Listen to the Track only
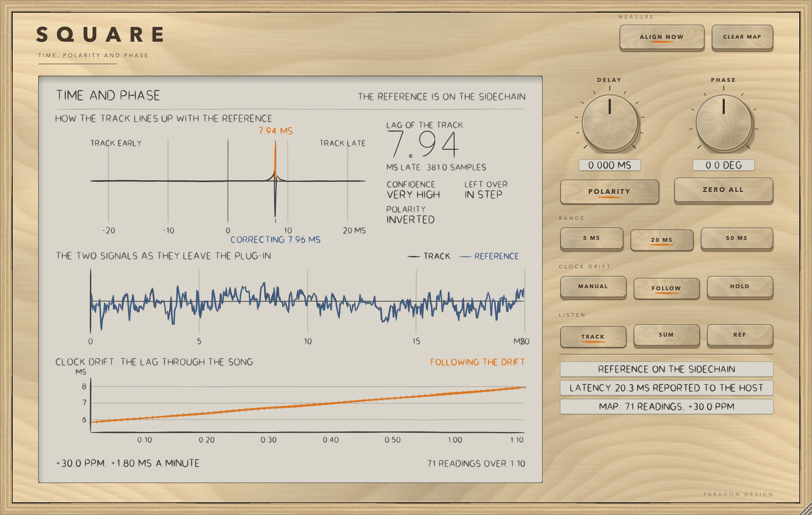The image size is (812, 515). (x=593, y=337)
